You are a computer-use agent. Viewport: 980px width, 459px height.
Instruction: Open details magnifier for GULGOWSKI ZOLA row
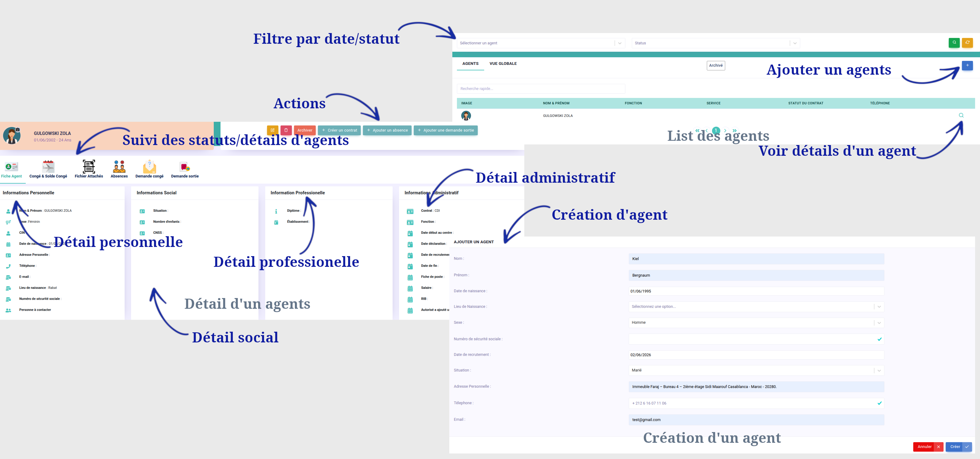tap(961, 115)
